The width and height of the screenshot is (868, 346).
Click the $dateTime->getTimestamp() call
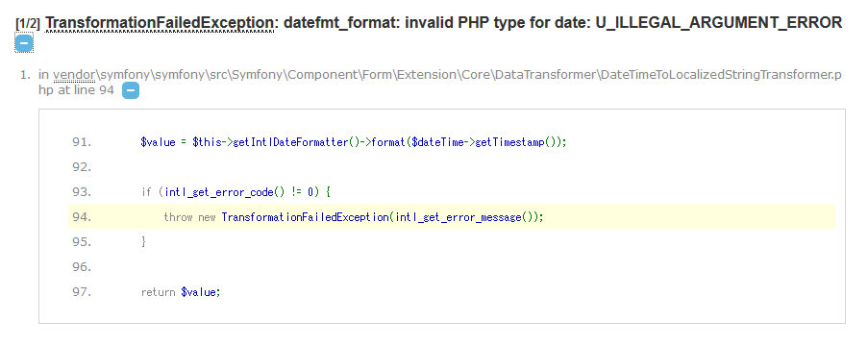(486, 142)
